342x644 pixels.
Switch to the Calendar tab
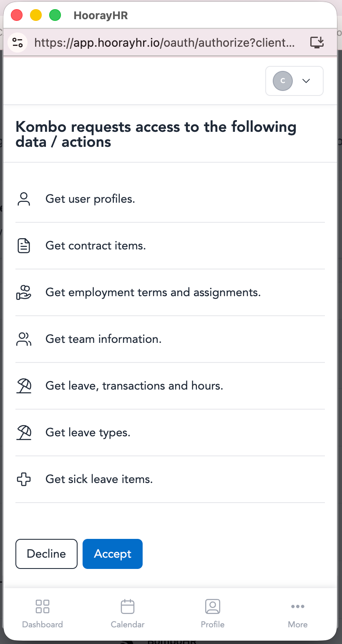pyautogui.click(x=128, y=613)
